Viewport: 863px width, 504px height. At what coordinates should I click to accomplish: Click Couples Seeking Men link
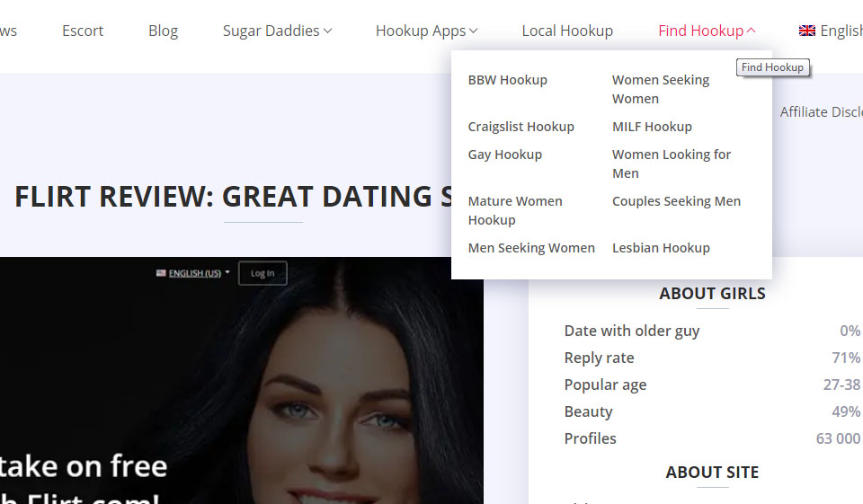676,201
